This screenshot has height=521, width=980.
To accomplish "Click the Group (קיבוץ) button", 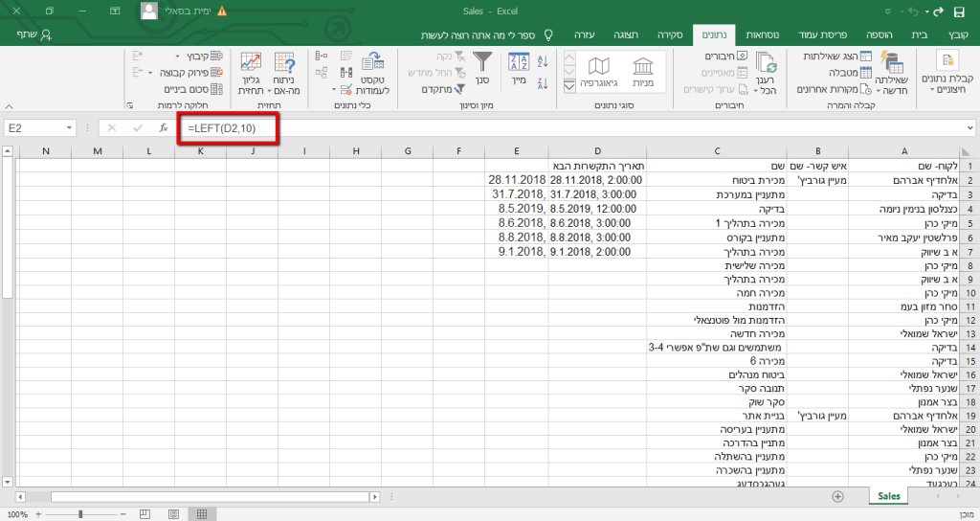I will pos(205,57).
